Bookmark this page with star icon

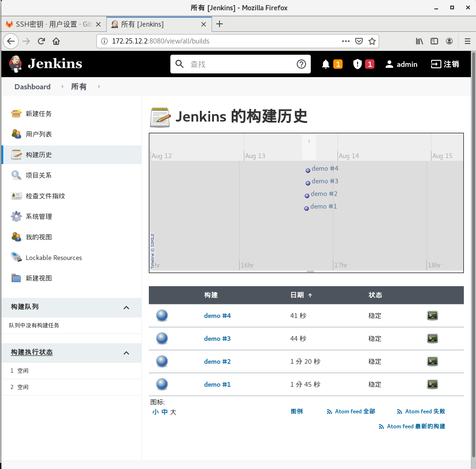372,41
